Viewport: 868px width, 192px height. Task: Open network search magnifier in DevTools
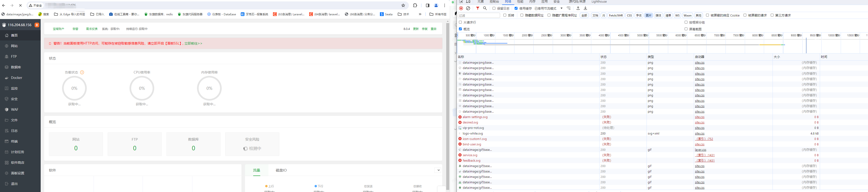(485, 8)
